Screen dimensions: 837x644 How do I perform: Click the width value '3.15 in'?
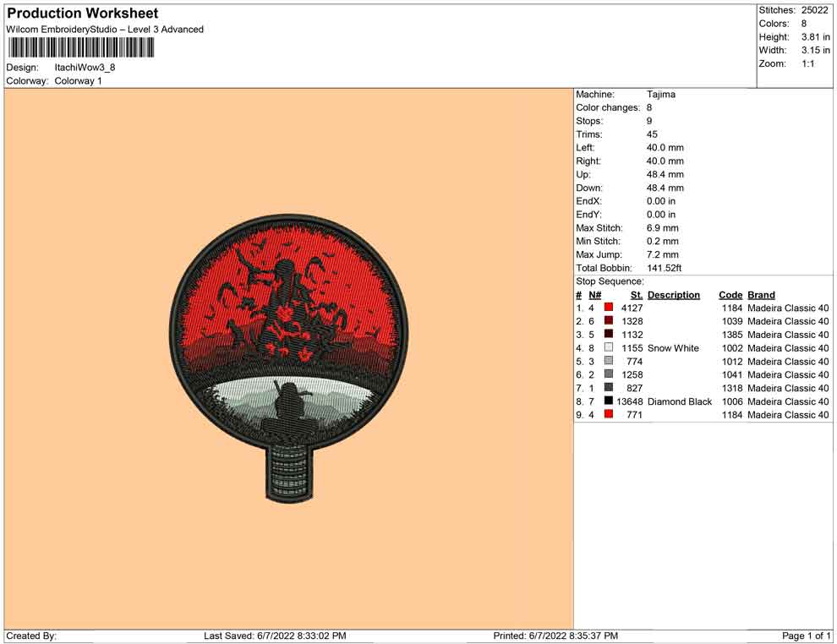point(816,50)
